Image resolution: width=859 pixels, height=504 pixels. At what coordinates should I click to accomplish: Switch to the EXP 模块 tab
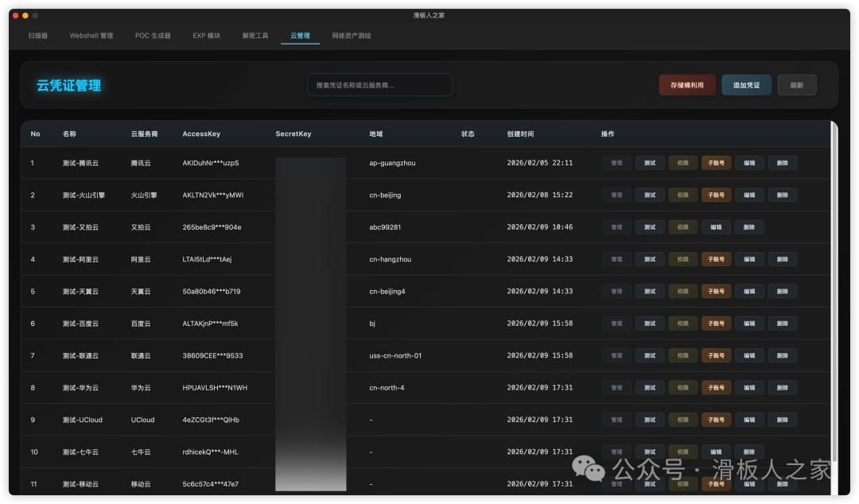coord(206,36)
